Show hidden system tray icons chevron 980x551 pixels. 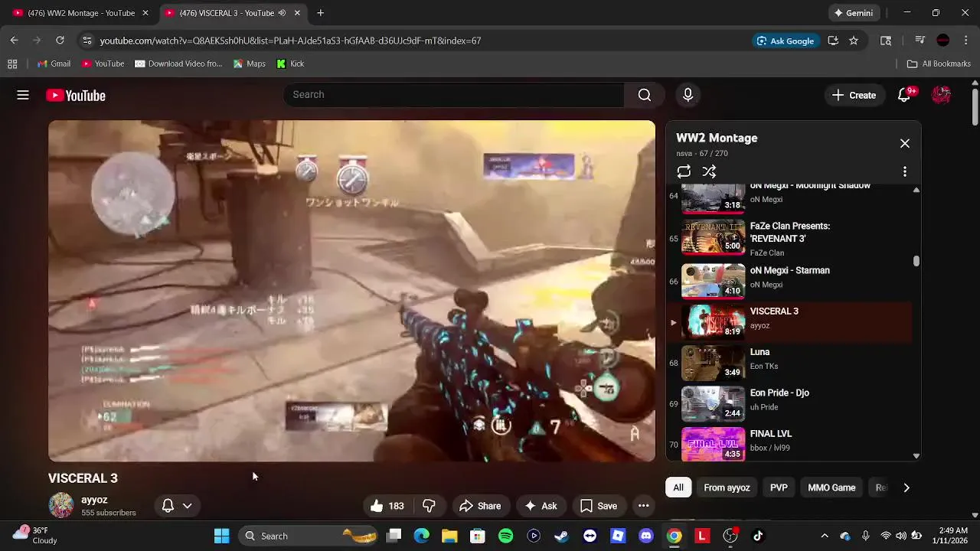[x=824, y=536]
